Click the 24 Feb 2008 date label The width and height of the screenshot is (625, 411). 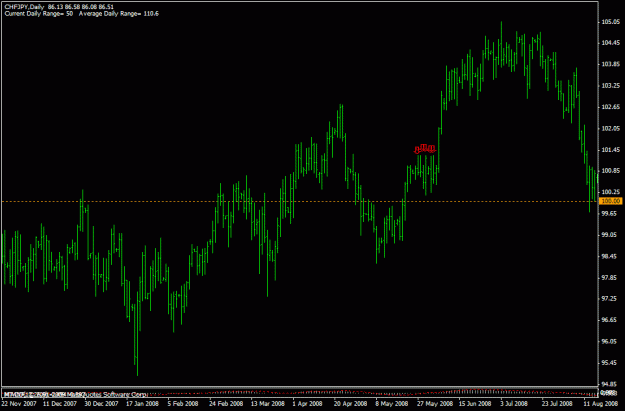click(x=226, y=403)
